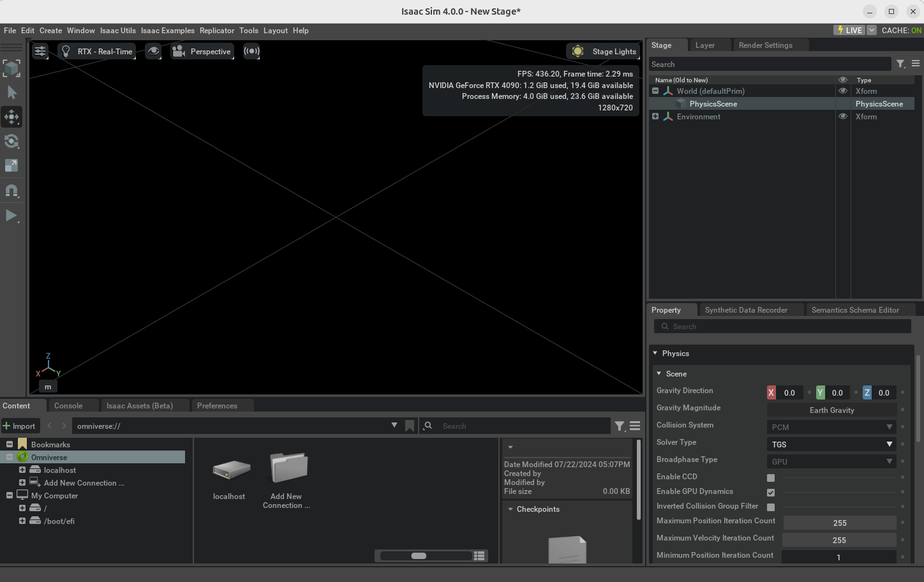Open Isaac Assets (Beta) tab
The width and height of the screenshot is (924, 582).
[x=140, y=406]
